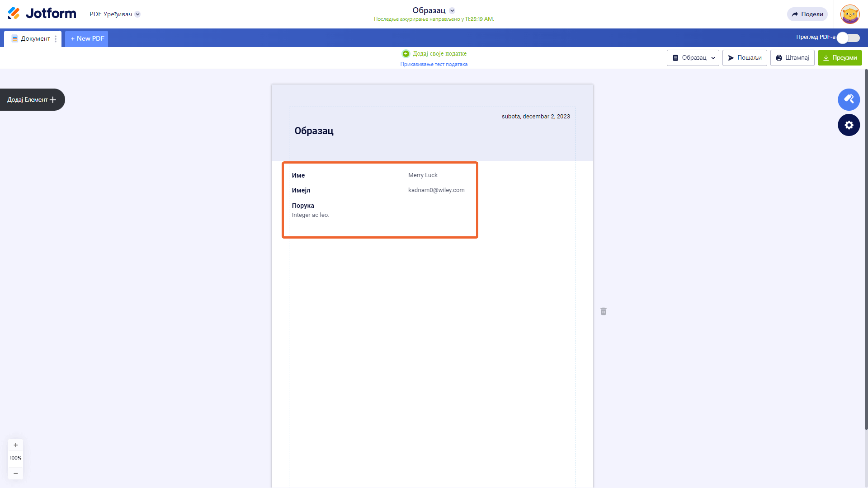Select the Образац header title text

coord(314,131)
